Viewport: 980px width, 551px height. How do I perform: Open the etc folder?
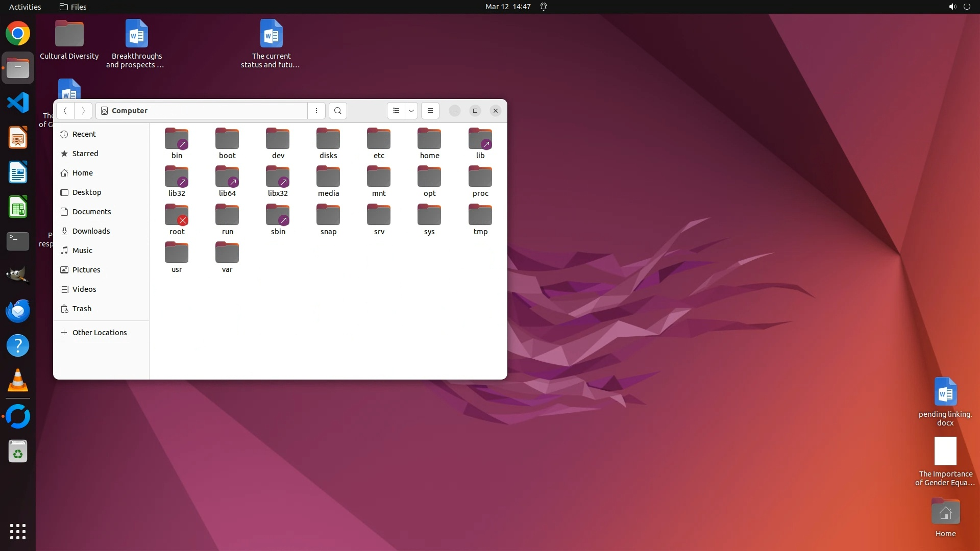click(x=379, y=140)
